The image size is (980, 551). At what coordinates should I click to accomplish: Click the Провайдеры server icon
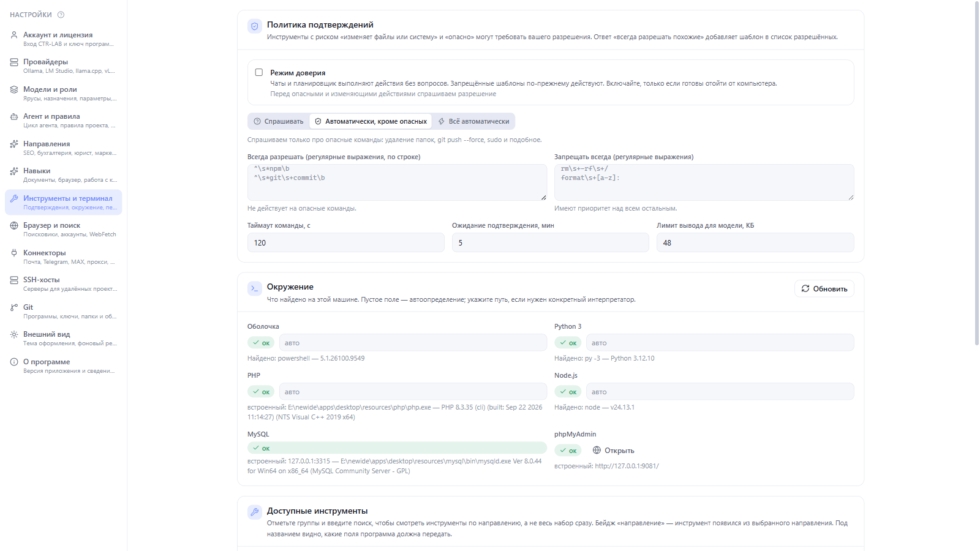pyautogui.click(x=14, y=62)
